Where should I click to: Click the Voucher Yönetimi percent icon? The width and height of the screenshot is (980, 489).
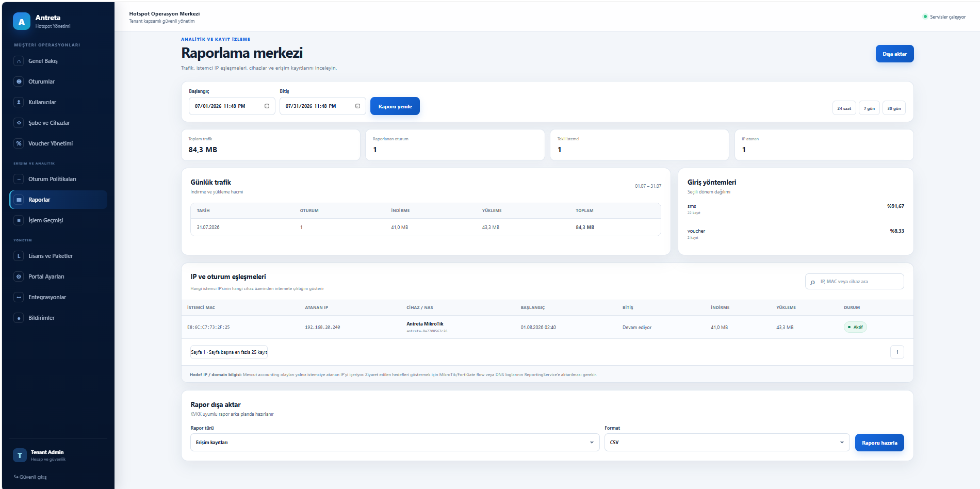tap(19, 143)
